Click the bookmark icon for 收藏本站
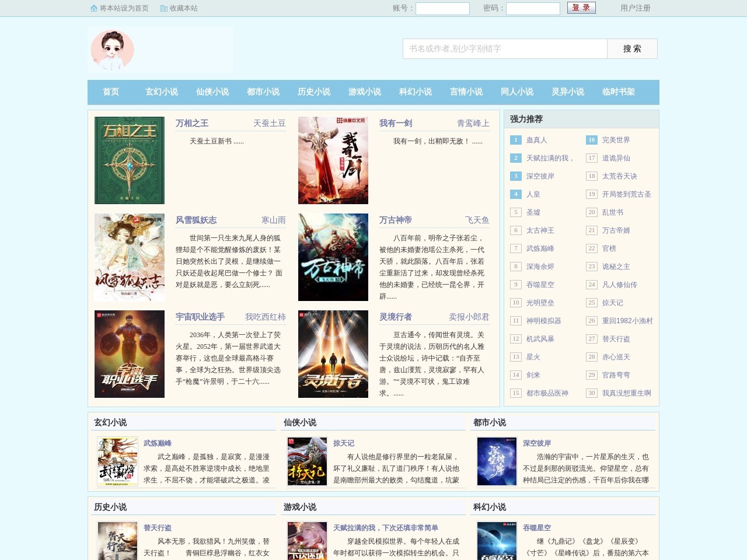 coord(164,8)
